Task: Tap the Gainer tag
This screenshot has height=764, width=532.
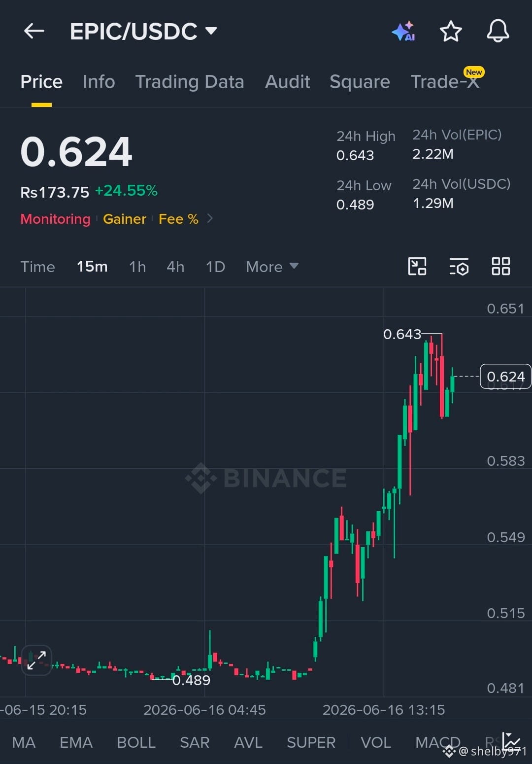Action: tap(125, 219)
